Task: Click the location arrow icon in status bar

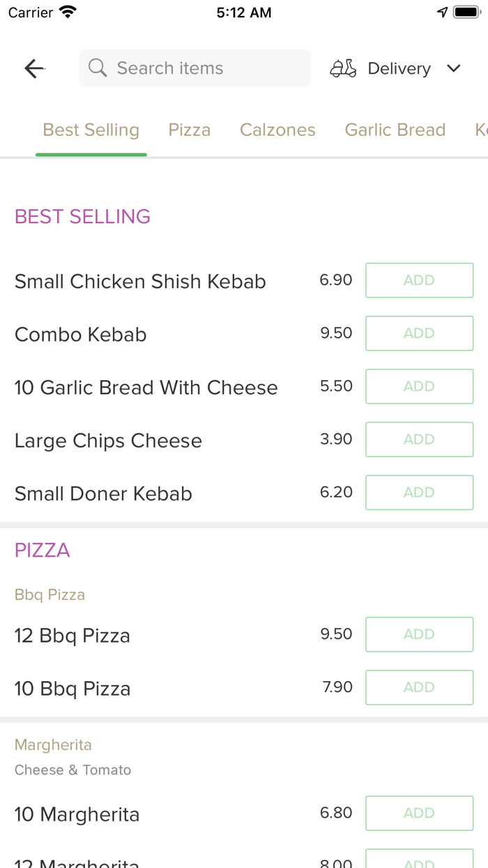Action: (x=442, y=11)
